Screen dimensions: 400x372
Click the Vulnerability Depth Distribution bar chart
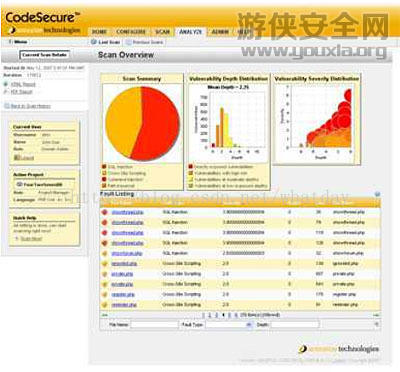pyautogui.click(x=229, y=123)
